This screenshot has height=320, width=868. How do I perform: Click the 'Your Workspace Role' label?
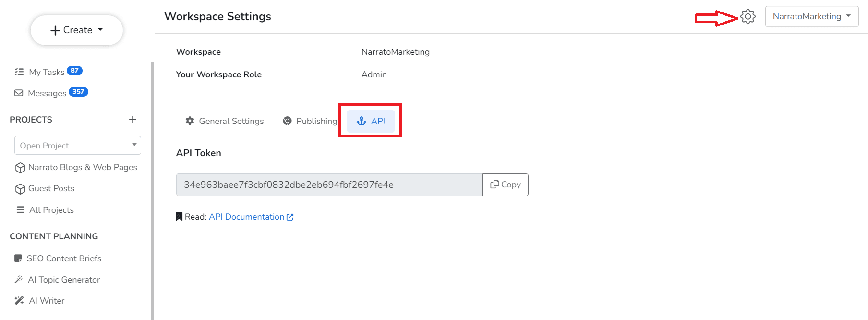click(x=219, y=74)
